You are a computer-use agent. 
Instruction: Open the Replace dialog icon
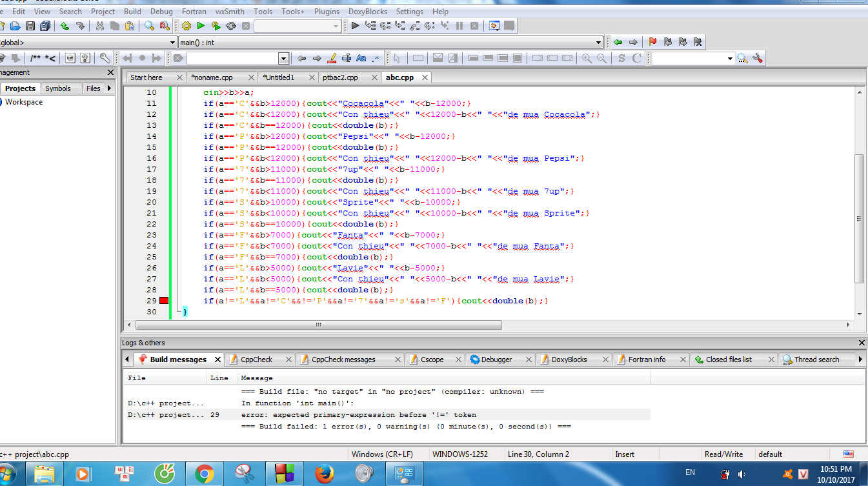pos(165,26)
